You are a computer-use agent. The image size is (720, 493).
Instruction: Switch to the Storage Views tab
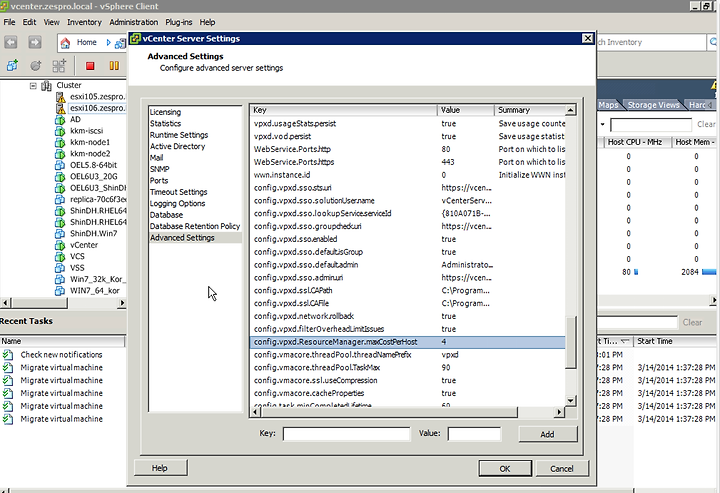653,105
